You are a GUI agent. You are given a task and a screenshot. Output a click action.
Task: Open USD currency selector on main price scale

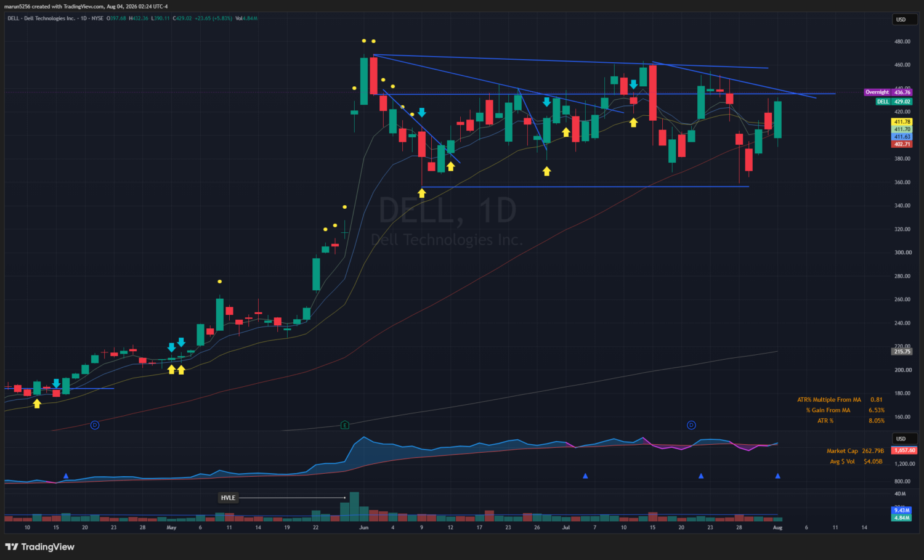pos(904,20)
